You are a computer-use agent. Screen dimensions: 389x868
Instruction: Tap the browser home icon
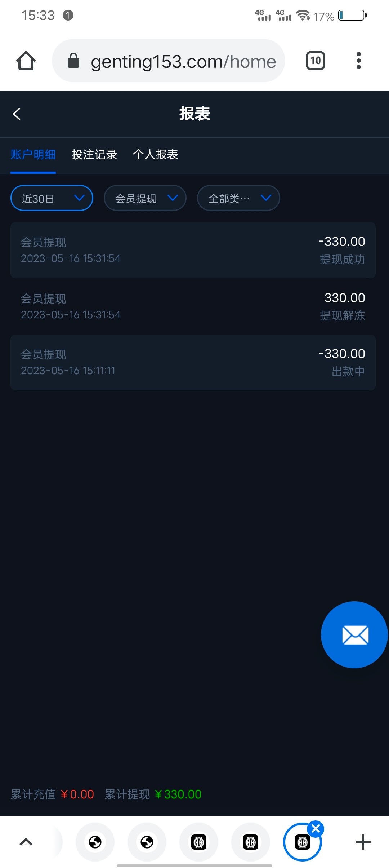click(26, 61)
